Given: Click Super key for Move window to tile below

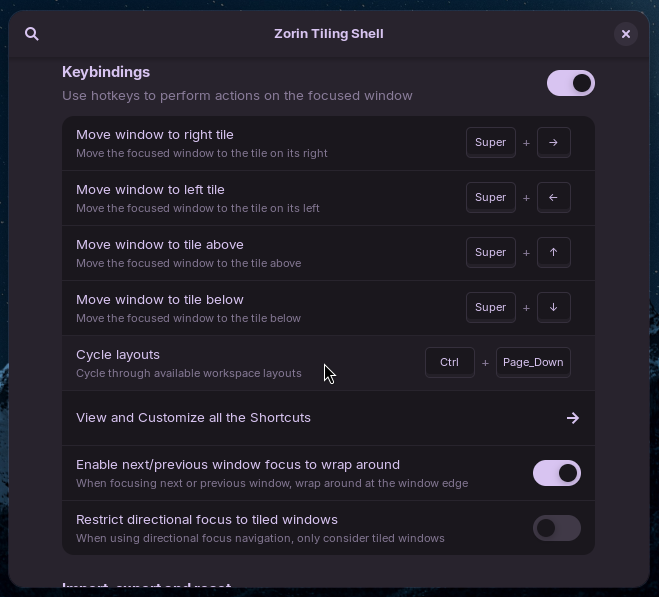Looking at the screenshot, I should pos(490,308).
